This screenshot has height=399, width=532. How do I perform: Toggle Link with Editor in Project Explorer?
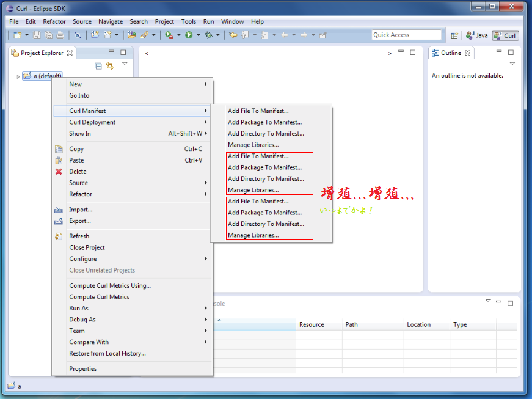point(110,66)
